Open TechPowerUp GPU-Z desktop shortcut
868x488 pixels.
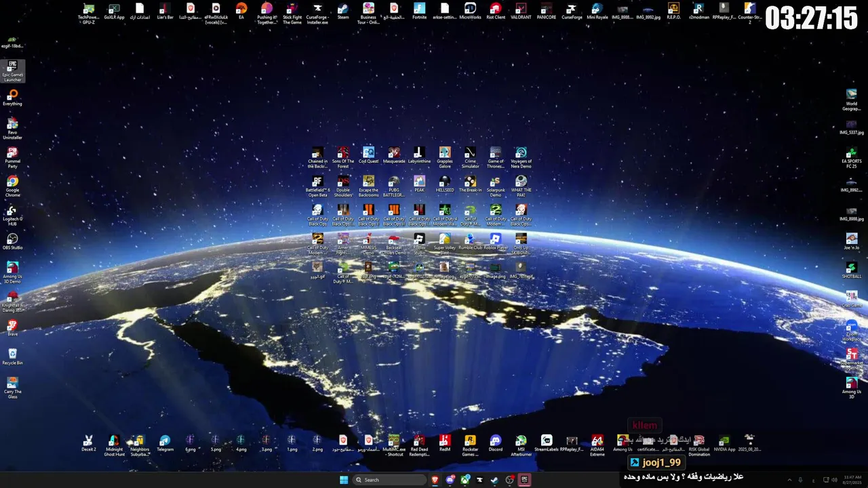89,13
